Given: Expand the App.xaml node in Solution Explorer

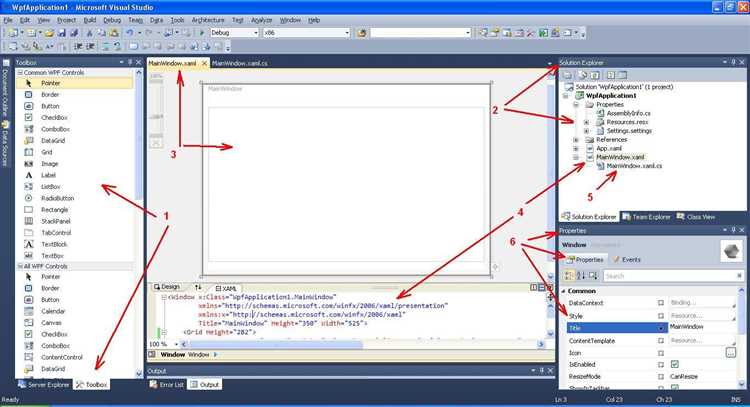Looking at the screenshot, I should click(x=576, y=149).
